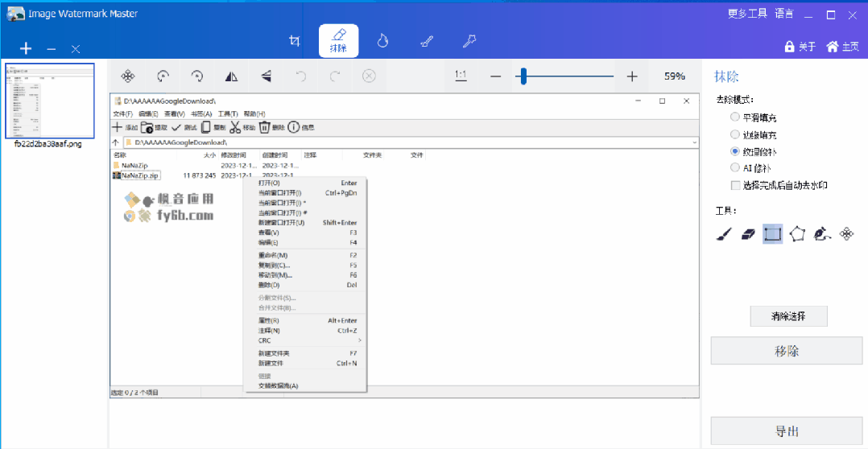This screenshot has height=449, width=868.
Task: Pick the eraser tool under 工具
Action: pos(748,234)
